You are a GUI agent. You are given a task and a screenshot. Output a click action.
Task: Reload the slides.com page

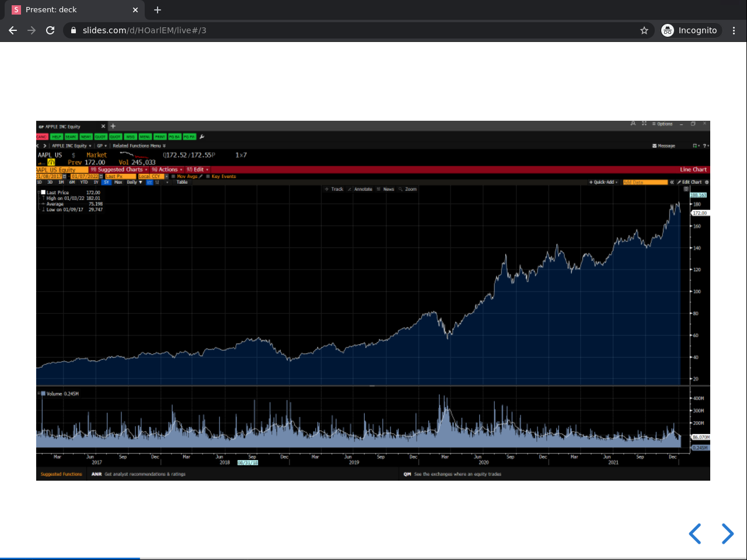pos(50,30)
